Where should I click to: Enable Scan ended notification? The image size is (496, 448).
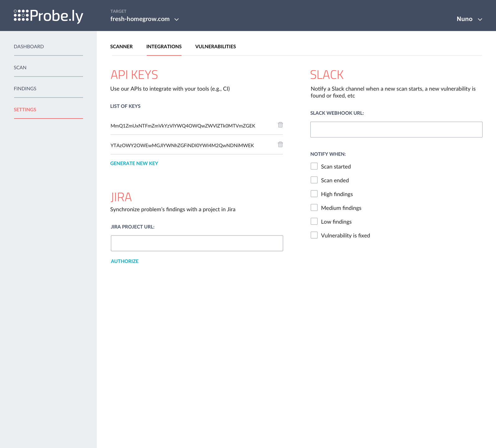point(314,180)
